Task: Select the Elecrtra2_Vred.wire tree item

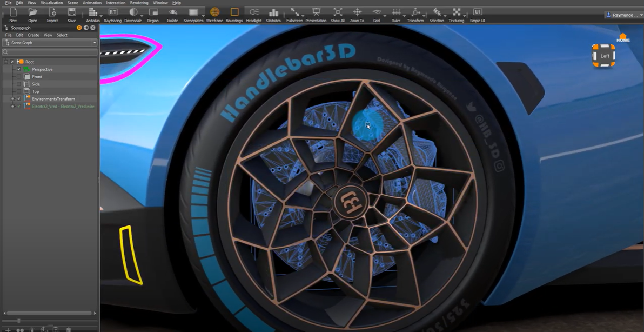Action: pos(63,107)
